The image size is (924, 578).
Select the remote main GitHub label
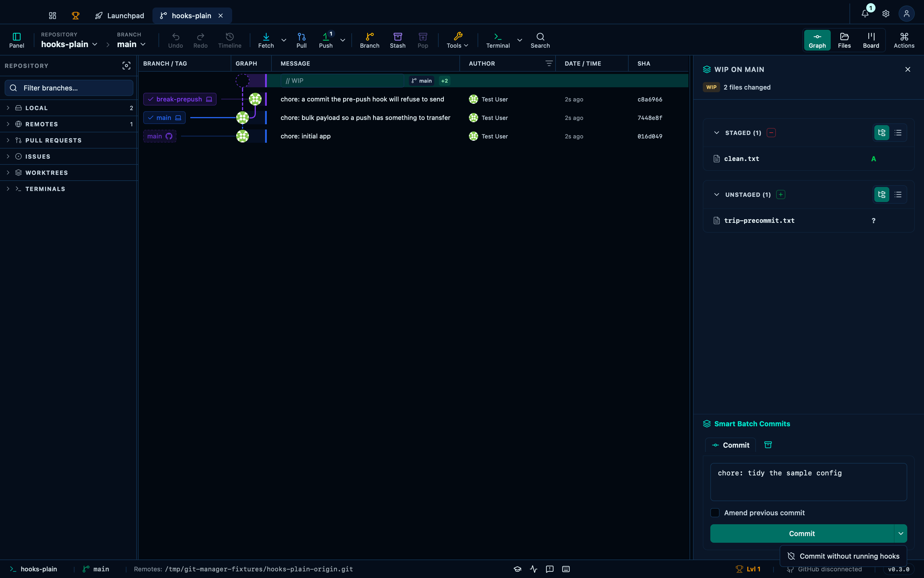pos(160,136)
